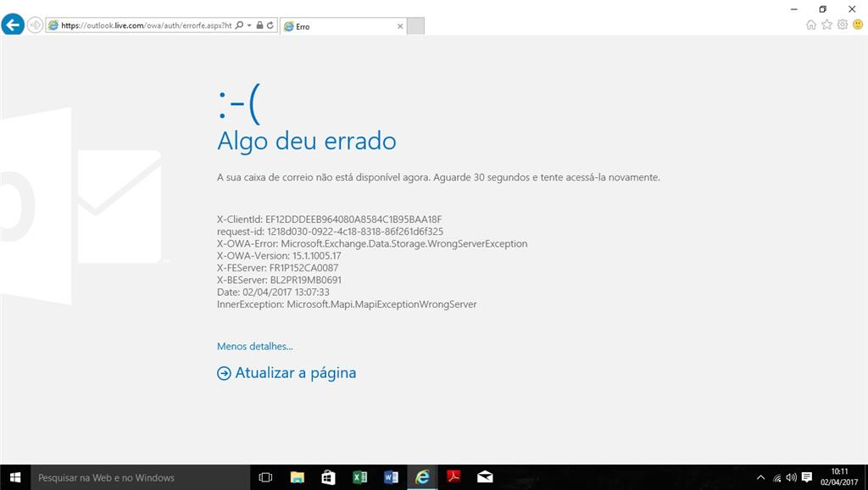Close the Erro tab
The height and width of the screenshot is (490, 868).
[x=400, y=26]
